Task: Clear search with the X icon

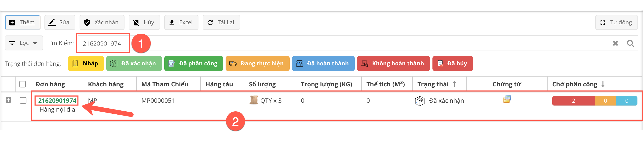Action: pos(615,43)
